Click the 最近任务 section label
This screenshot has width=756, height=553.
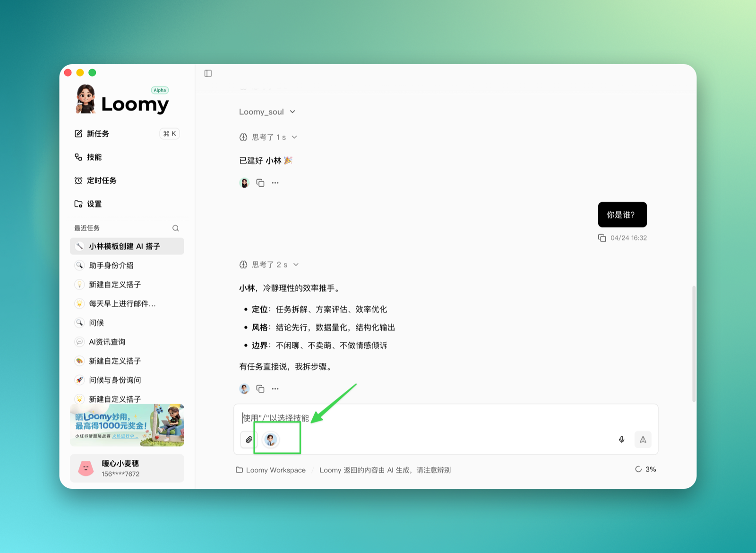click(87, 228)
